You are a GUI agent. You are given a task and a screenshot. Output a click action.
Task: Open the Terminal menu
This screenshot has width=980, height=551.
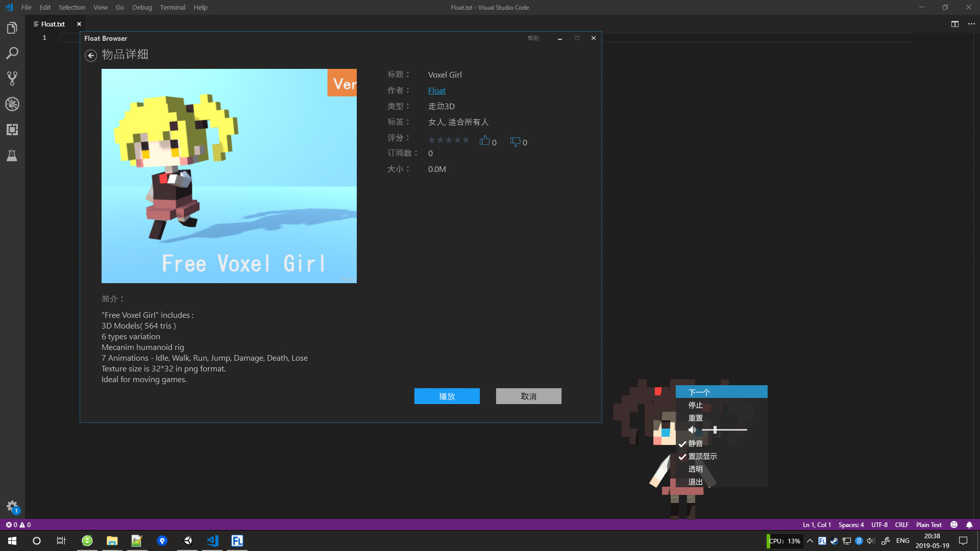pos(173,7)
